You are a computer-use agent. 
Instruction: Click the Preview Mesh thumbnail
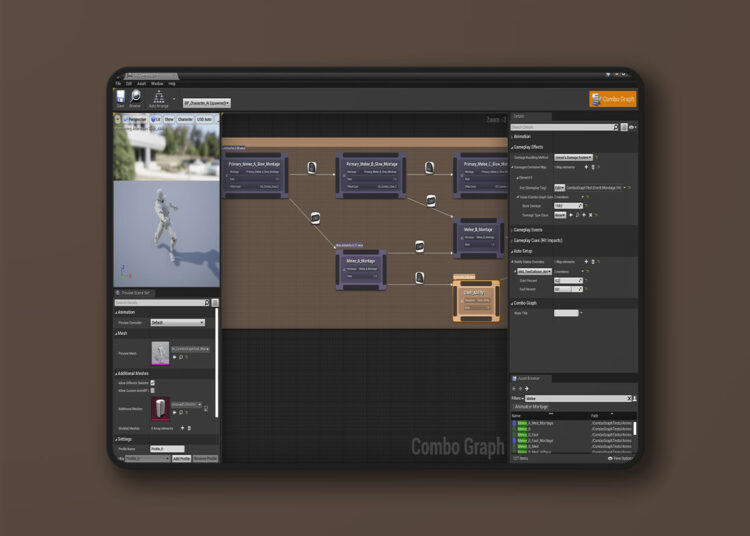(x=160, y=352)
